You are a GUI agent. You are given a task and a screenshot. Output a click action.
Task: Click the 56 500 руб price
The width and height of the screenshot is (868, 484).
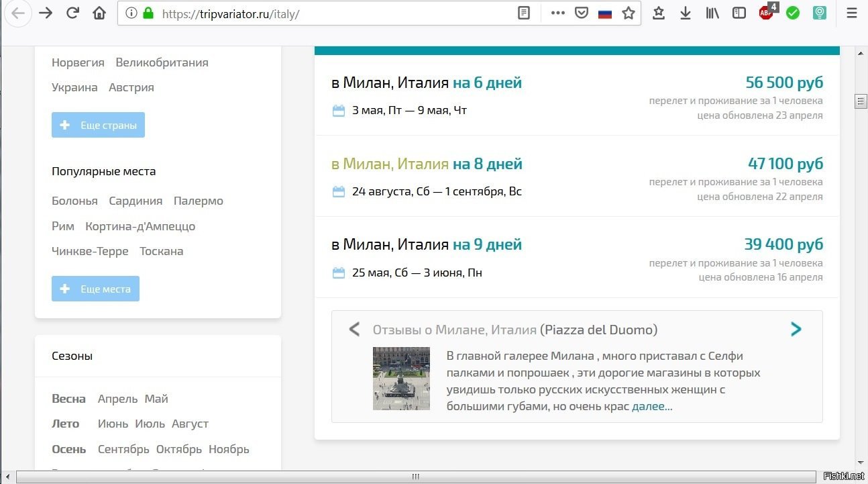click(x=784, y=83)
